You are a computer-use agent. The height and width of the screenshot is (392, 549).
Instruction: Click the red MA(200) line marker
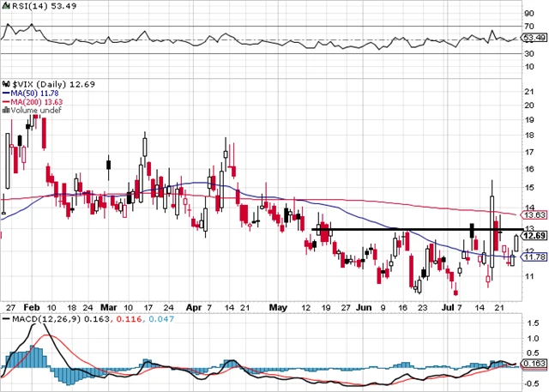coord(5,101)
